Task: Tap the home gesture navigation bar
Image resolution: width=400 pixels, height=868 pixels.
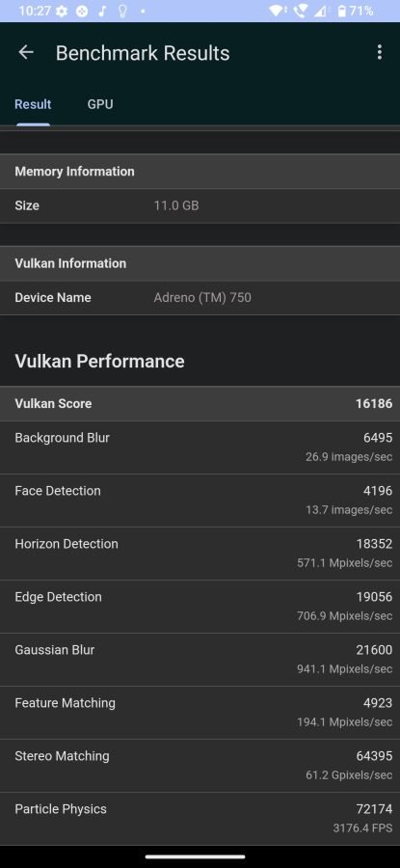Action: pyautogui.click(x=196, y=856)
